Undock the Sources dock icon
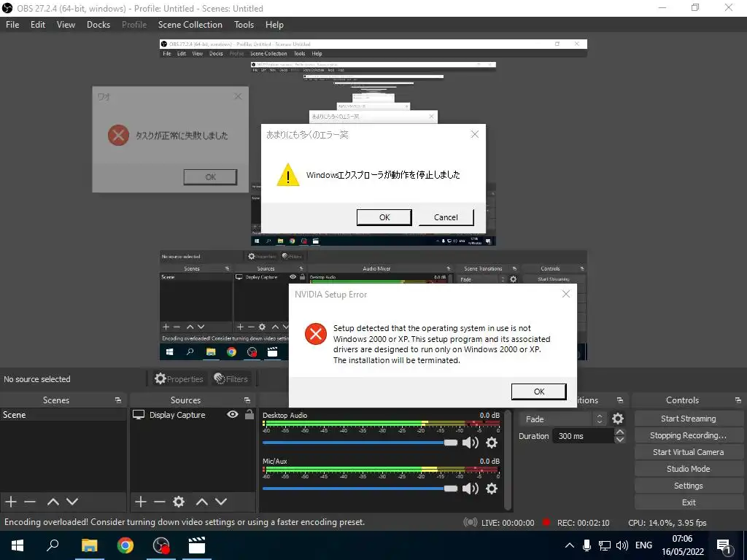The height and width of the screenshot is (560, 747). click(x=247, y=400)
